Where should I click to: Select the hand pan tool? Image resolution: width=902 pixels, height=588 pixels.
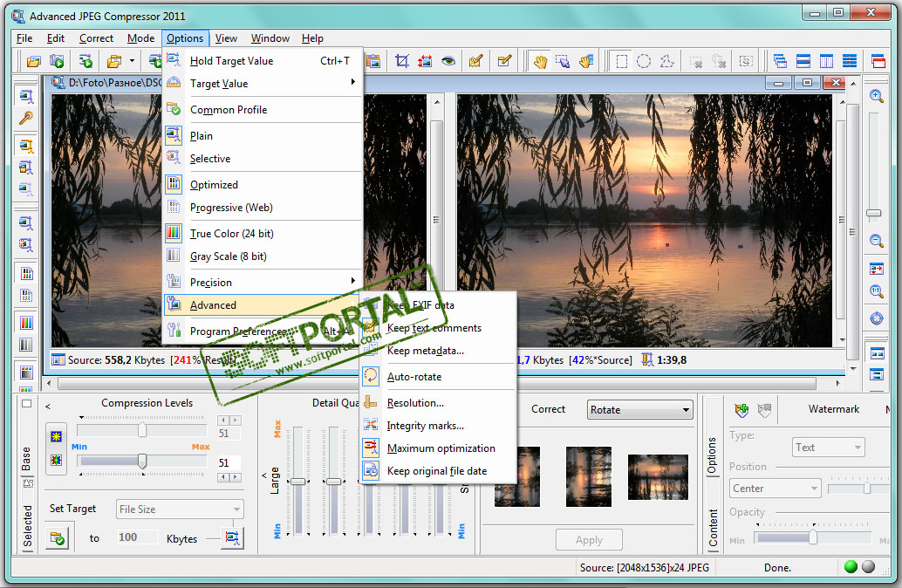[540, 61]
